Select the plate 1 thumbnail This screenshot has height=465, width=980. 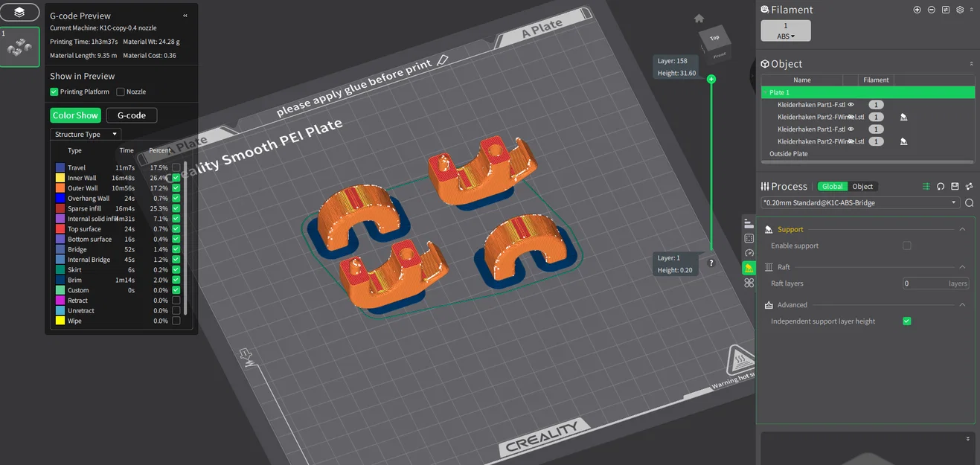pos(19,47)
